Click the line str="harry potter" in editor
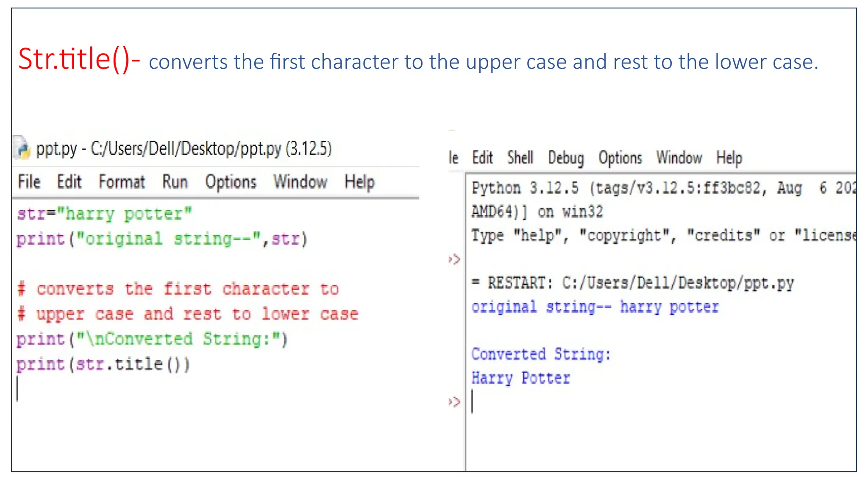Screen dimensions: 868x488 [104, 213]
